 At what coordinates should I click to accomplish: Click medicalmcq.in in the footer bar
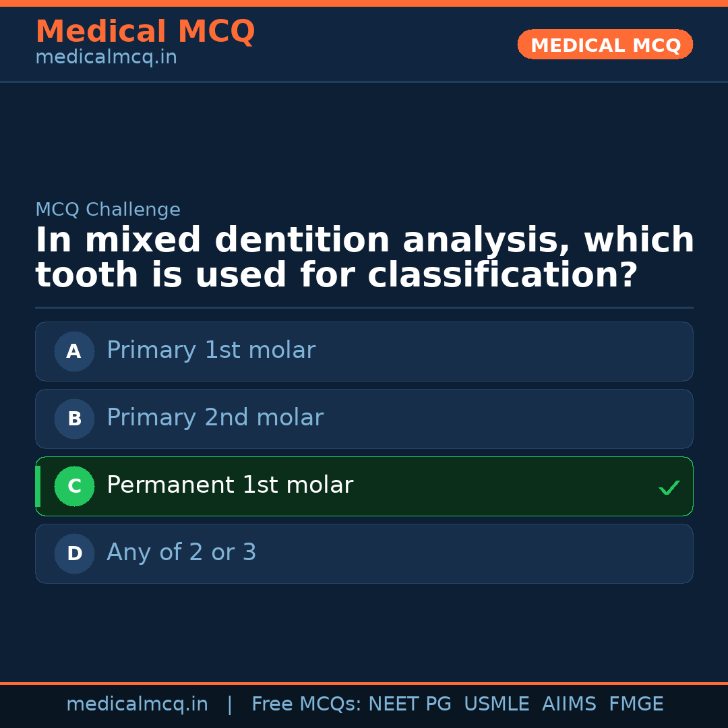point(137,704)
